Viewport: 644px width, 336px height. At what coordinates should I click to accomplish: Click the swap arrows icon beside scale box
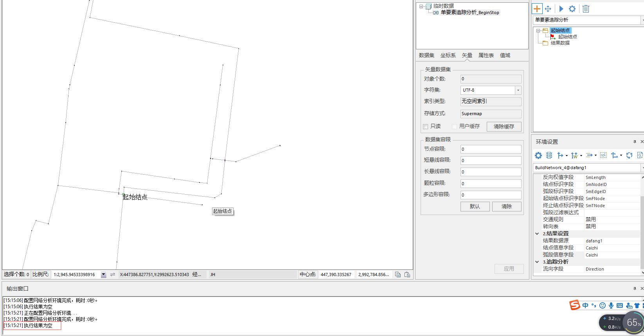click(x=113, y=275)
